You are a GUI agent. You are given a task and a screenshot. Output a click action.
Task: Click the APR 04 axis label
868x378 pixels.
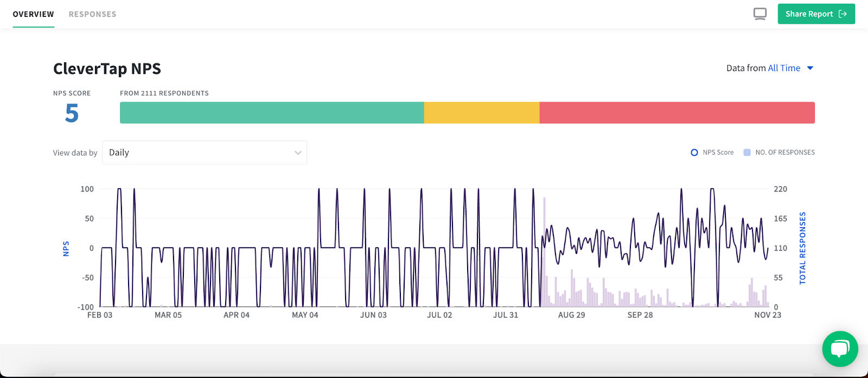237,315
